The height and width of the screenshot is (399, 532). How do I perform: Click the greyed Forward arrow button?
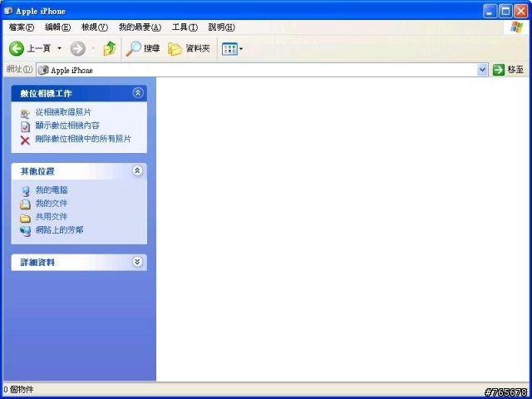click(x=77, y=49)
